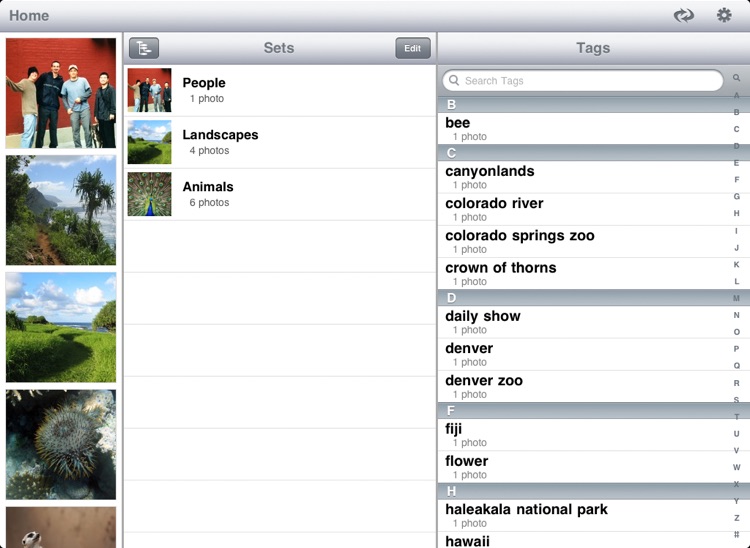Open the partially visible meerkat photo
Viewport: 750px width, 548px height.
point(61,527)
